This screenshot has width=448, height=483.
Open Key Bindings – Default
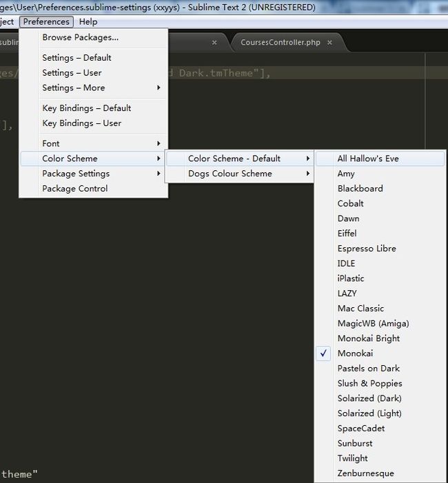point(94,108)
